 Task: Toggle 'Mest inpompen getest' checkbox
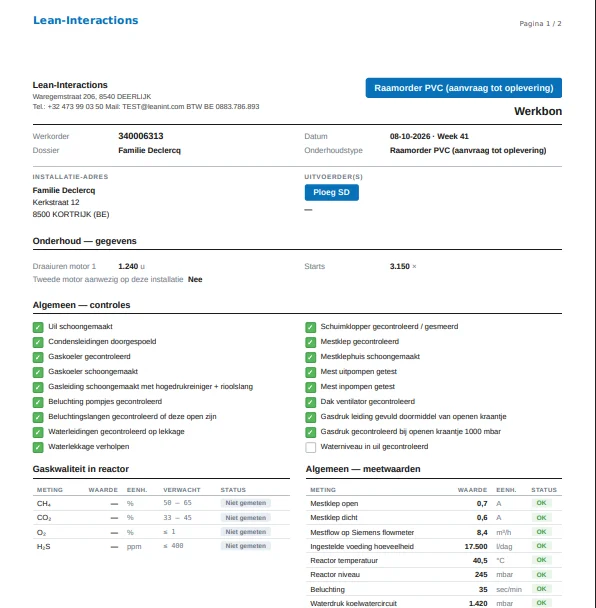click(311, 387)
